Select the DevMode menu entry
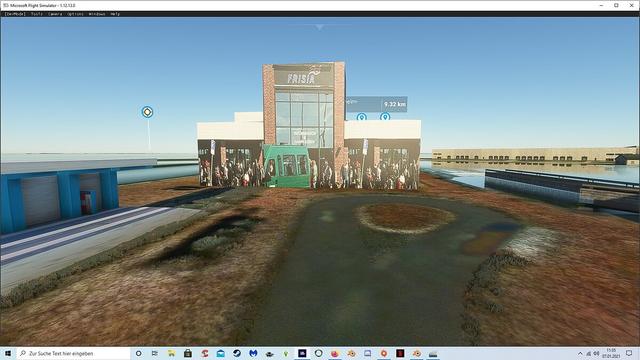Viewport: 640px width, 360px height. [x=15, y=14]
